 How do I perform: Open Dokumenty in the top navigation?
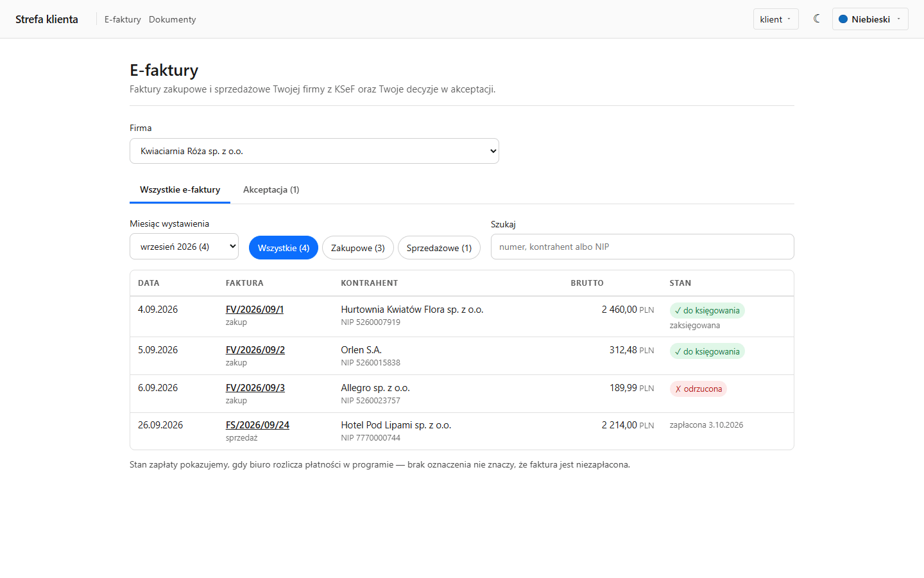pos(173,19)
